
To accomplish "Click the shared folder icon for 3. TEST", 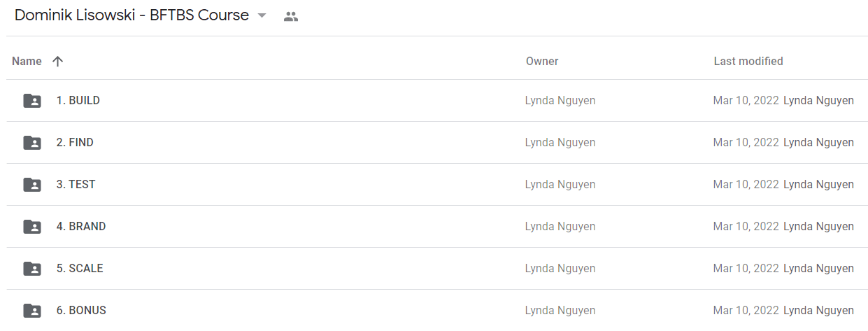I will coord(32,185).
